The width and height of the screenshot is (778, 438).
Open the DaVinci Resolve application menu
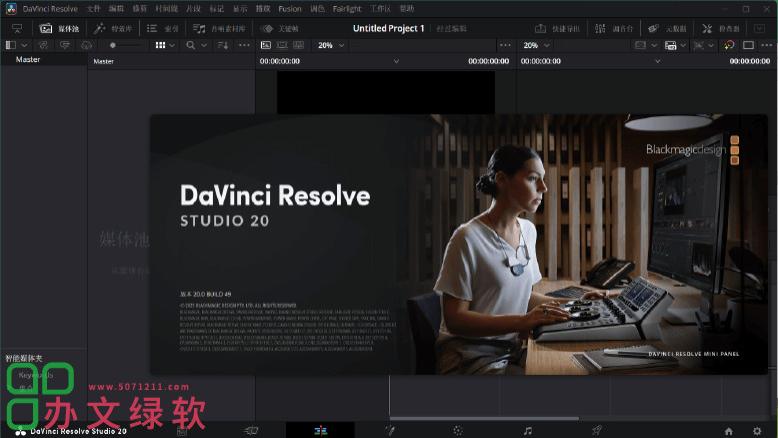(x=50, y=9)
